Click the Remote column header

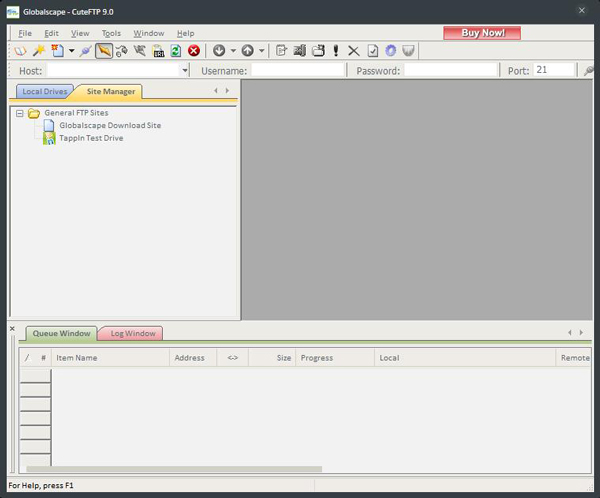point(574,358)
